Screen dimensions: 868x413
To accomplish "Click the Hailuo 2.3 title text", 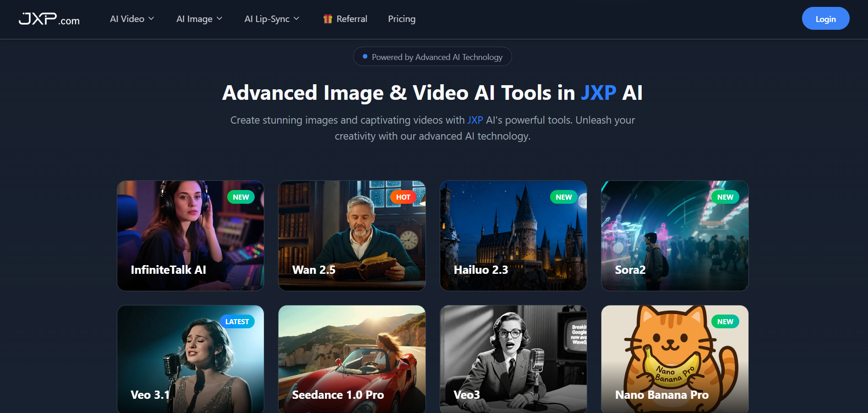I will (x=481, y=270).
